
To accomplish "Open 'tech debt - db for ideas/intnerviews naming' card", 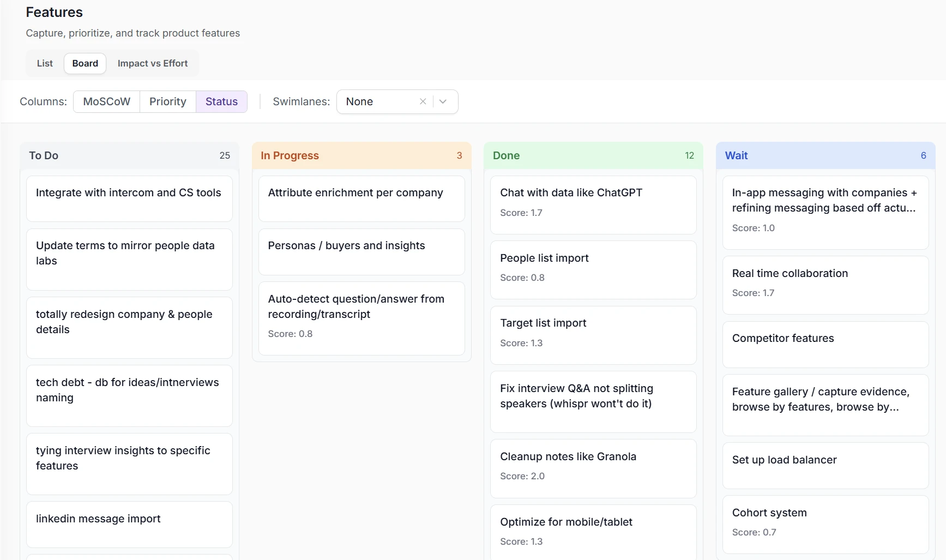I will tap(129, 396).
